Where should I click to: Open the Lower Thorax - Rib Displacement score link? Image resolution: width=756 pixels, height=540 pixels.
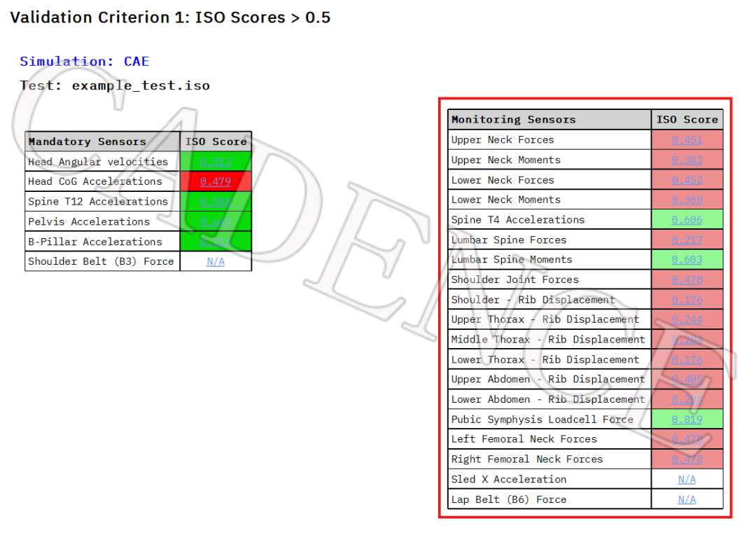tap(687, 359)
